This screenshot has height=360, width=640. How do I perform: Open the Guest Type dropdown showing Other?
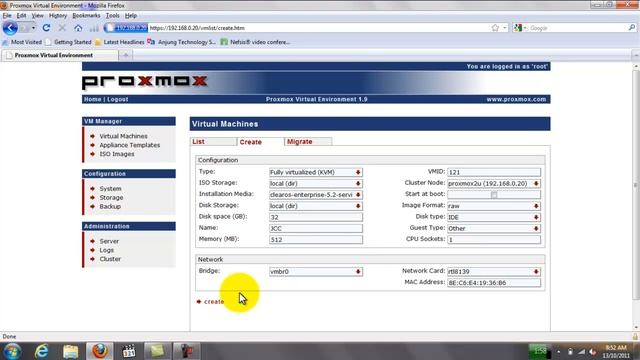494,228
